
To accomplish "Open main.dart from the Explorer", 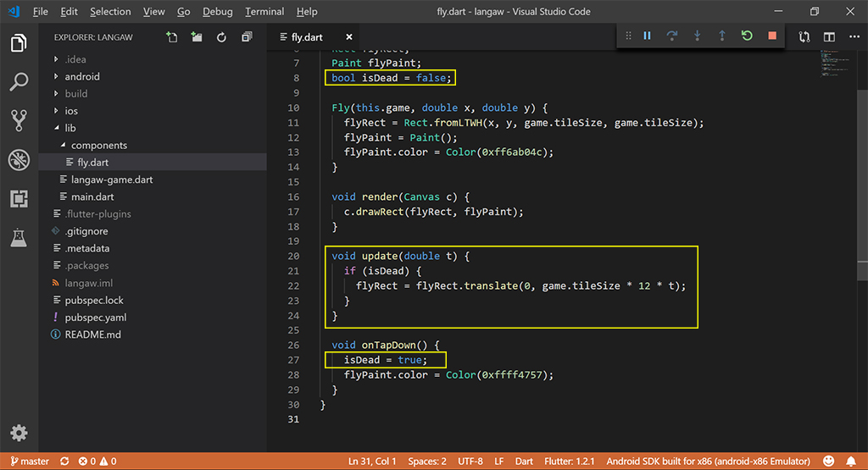I will click(x=92, y=196).
